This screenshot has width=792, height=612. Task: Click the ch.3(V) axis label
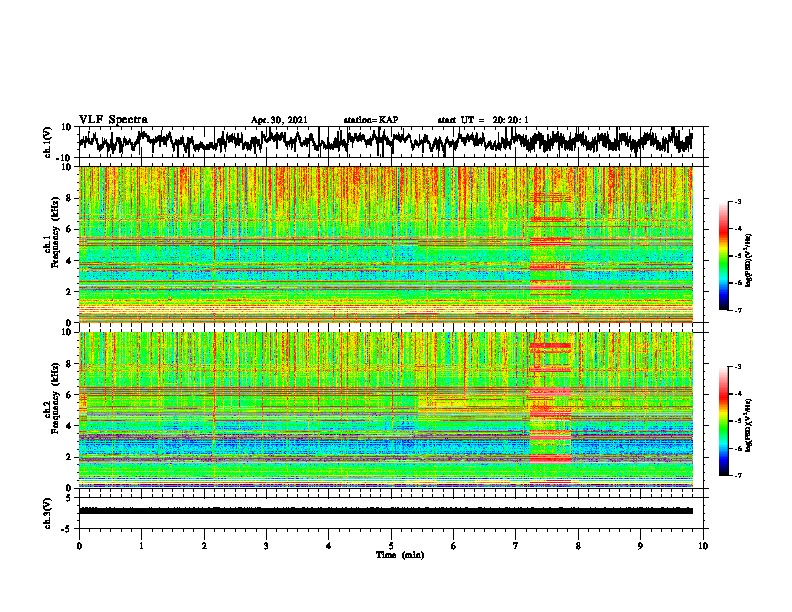tap(48, 513)
